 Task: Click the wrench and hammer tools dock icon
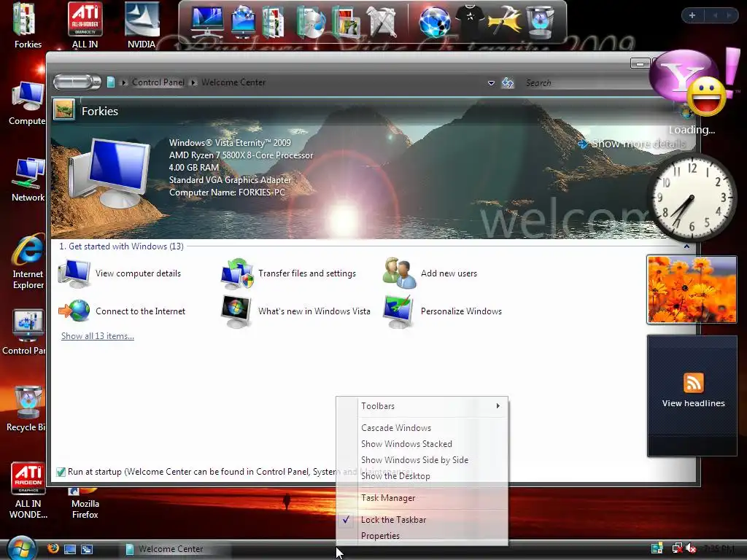click(x=382, y=21)
